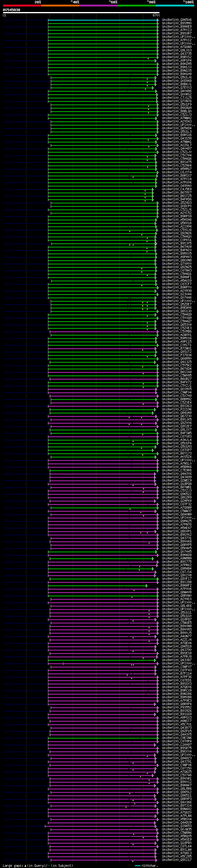Open hit UniRef100_B9HHE9
Image resolution: width=197 pixels, height=868 pixels.
[x=177, y=26]
